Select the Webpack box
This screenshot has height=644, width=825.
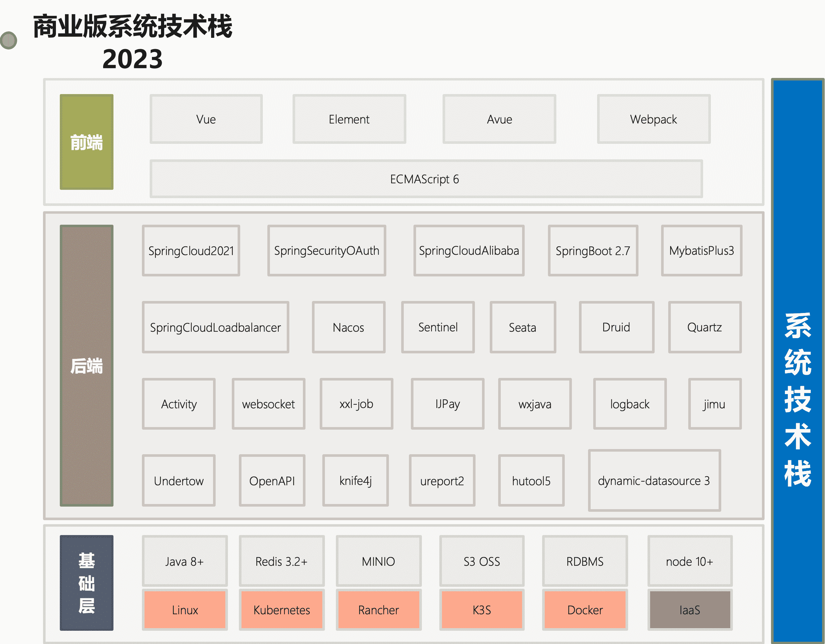pyautogui.click(x=654, y=119)
